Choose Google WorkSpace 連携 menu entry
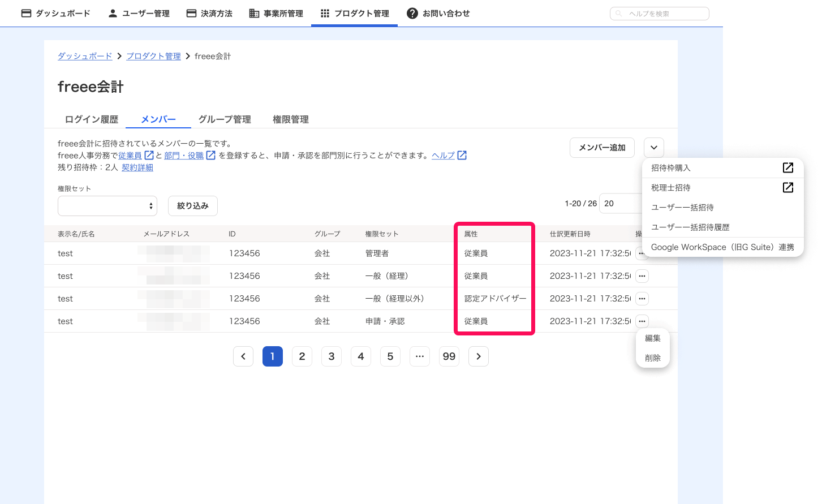This screenshot has height=504, width=822. [x=722, y=247]
